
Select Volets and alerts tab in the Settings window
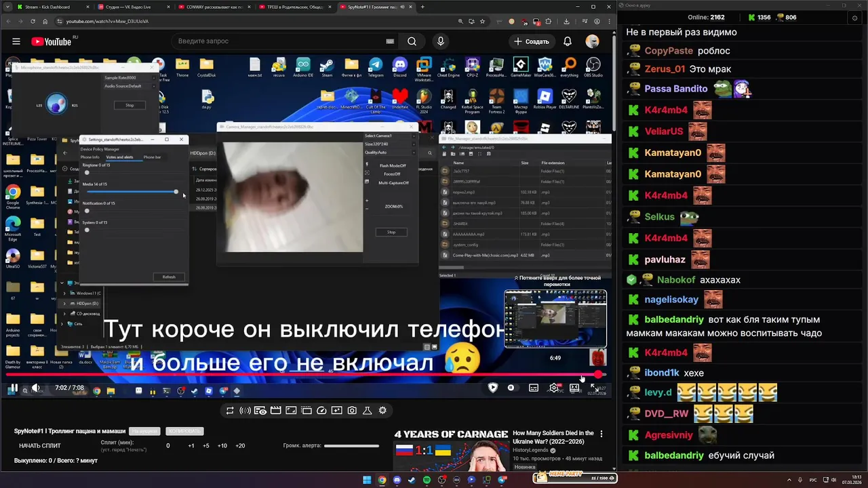coord(119,157)
